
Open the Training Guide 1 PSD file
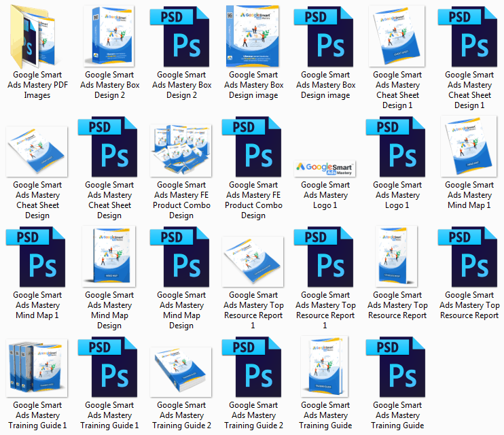[x=109, y=367]
